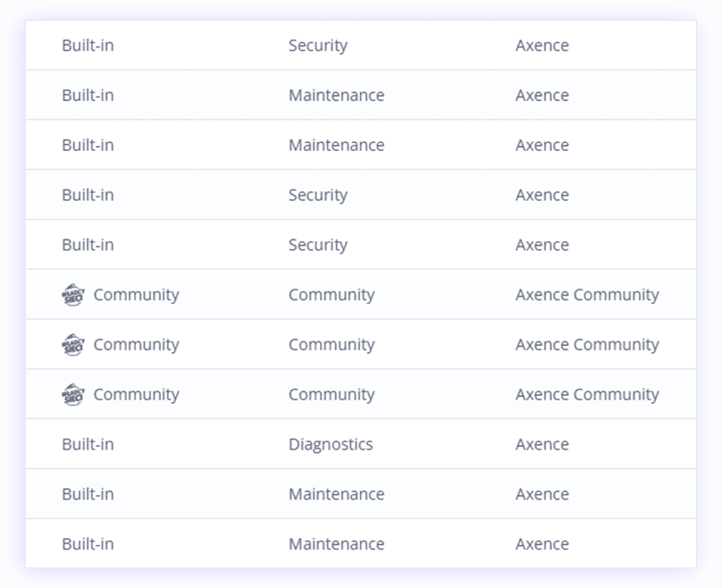
Task: Click the first Community row's logo icon
Action: [x=73, y=295]
